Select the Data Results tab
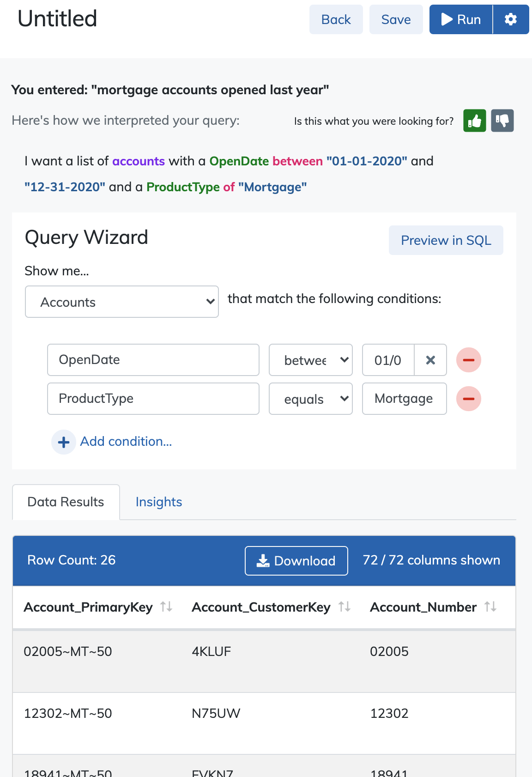Image resolution: width=532 pixels, height=777 pixels. point(66,502)
